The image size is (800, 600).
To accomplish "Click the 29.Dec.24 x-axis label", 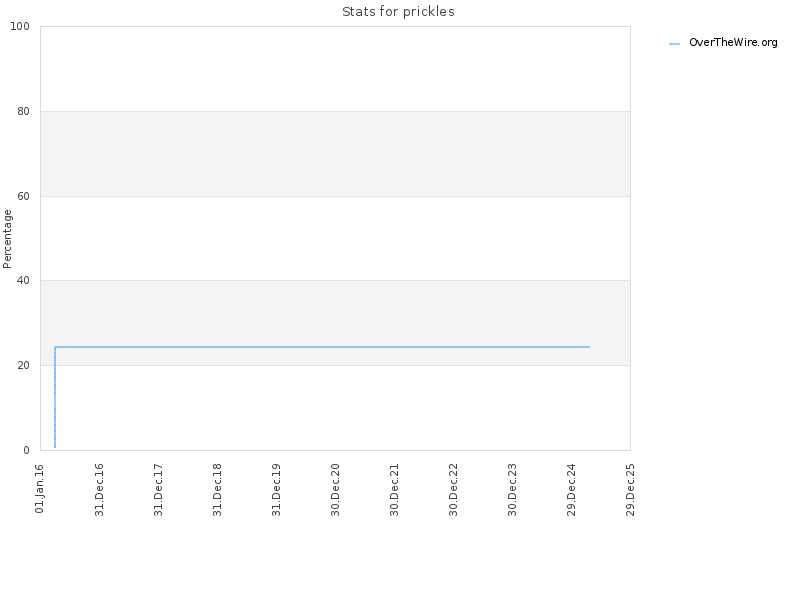I will tap(571, 489).
